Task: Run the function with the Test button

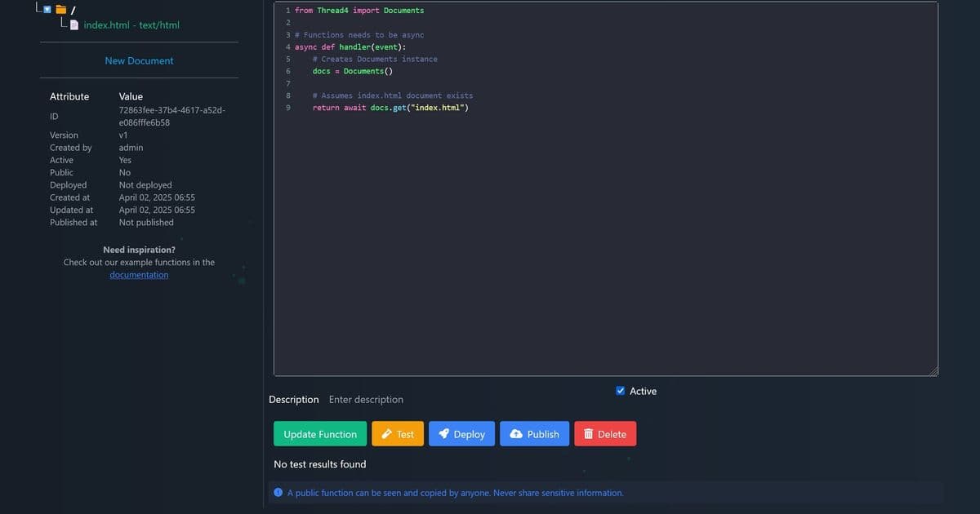Action: 398,433
